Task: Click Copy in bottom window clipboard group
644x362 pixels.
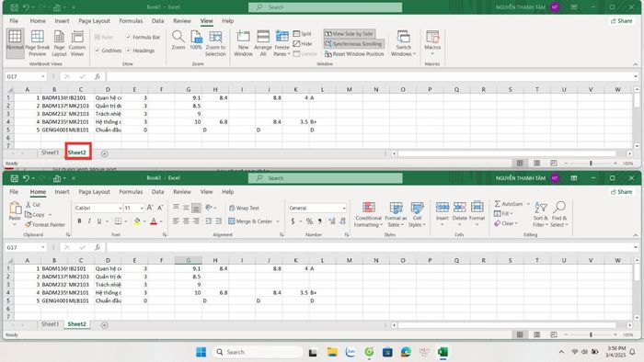Action: coord(35,214)
